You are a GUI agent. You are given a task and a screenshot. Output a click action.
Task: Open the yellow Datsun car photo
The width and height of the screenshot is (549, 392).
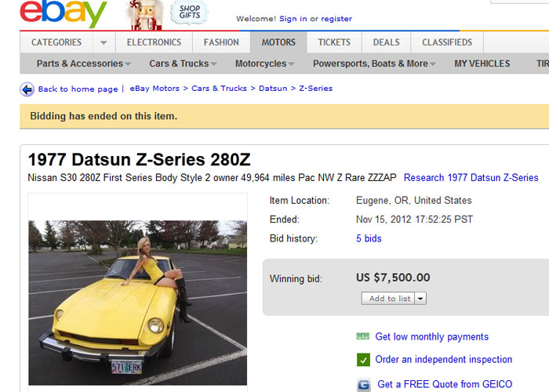point(137,303)
